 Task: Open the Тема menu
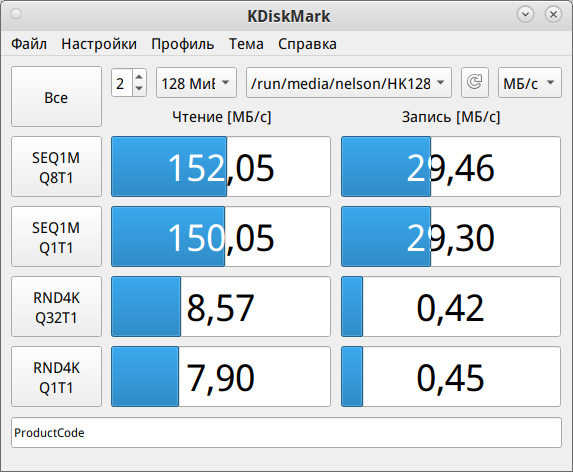coord(246,44)
